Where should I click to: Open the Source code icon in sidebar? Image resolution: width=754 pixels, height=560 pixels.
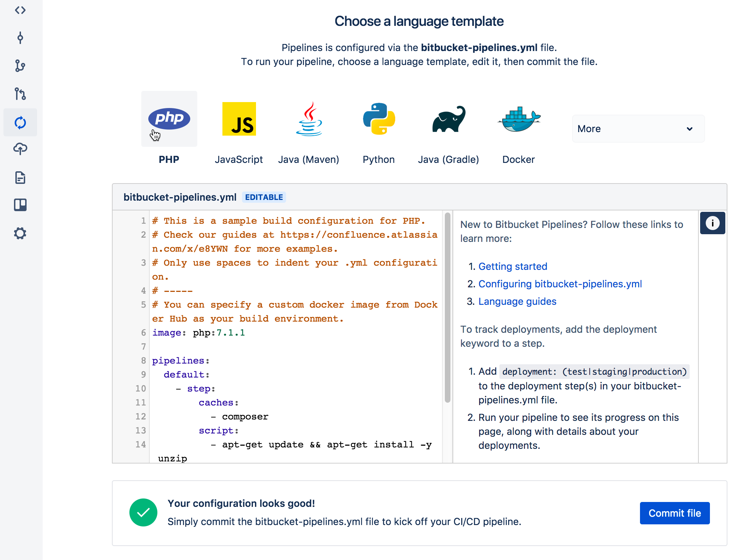click(20, 10)
